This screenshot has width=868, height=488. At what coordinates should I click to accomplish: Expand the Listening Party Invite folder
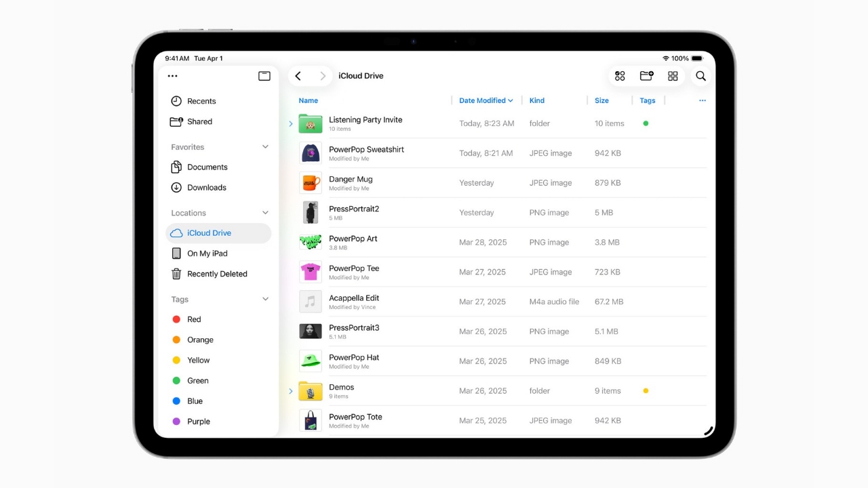pos(291,123)
